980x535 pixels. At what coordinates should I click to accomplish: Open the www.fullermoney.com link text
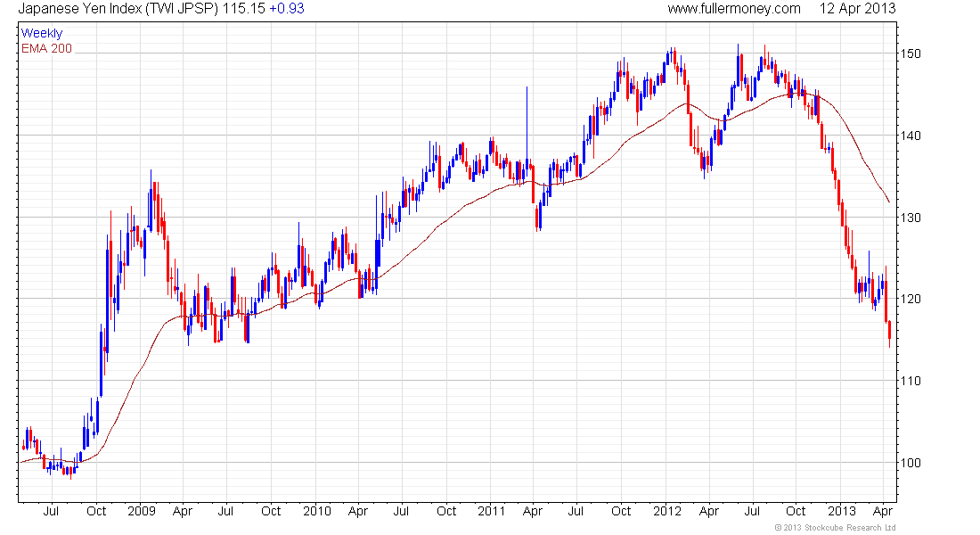[734, 9]
